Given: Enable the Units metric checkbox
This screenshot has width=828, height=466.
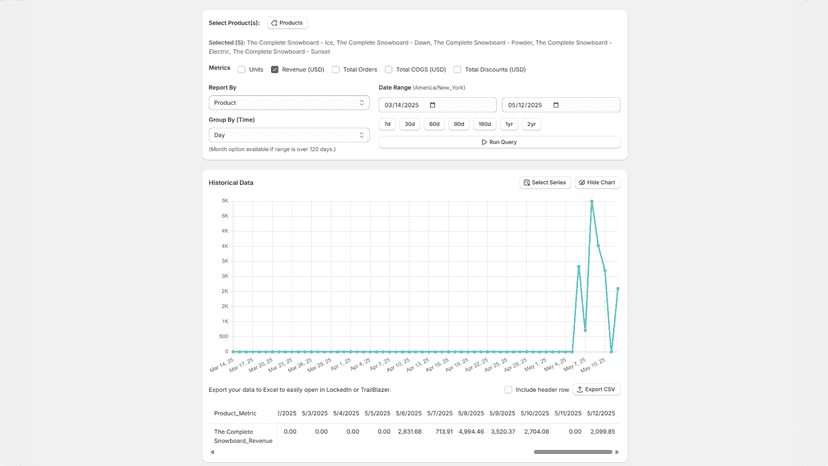Looking at the screenshot, I should (241, 69).
